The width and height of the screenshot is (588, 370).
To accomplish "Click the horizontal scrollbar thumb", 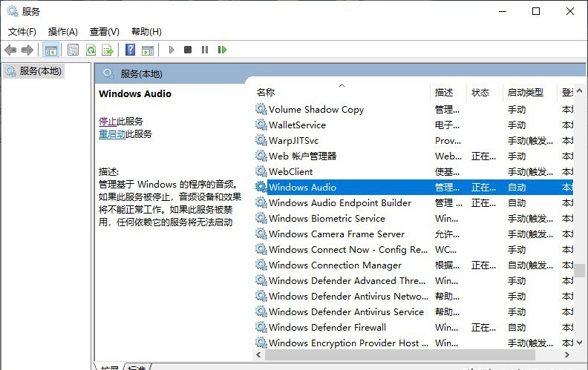I will point(399,354).
